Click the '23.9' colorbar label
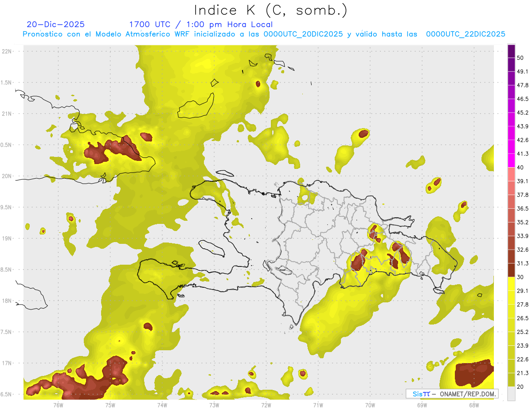The width and height of the screenshot is (532, 411). 523,346
